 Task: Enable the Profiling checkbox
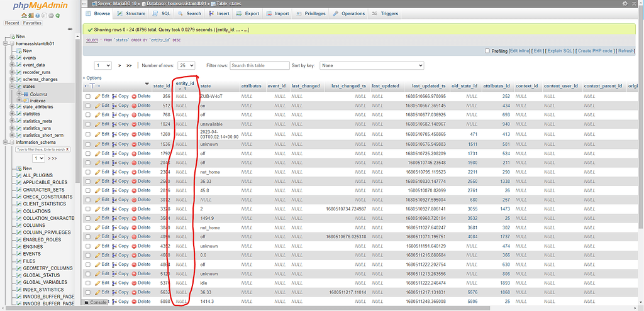[x=487, y=51]
